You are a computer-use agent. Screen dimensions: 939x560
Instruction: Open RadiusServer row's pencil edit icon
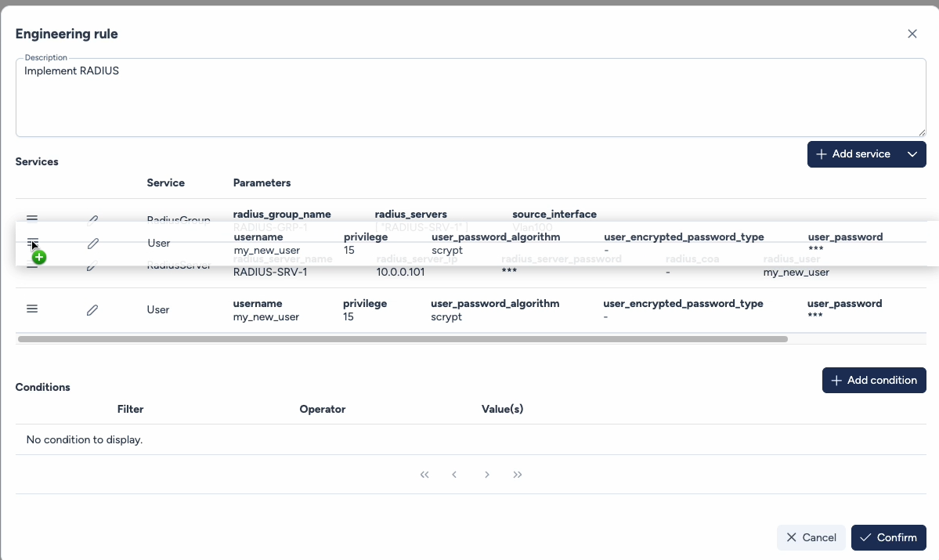(x=92, y=267)
